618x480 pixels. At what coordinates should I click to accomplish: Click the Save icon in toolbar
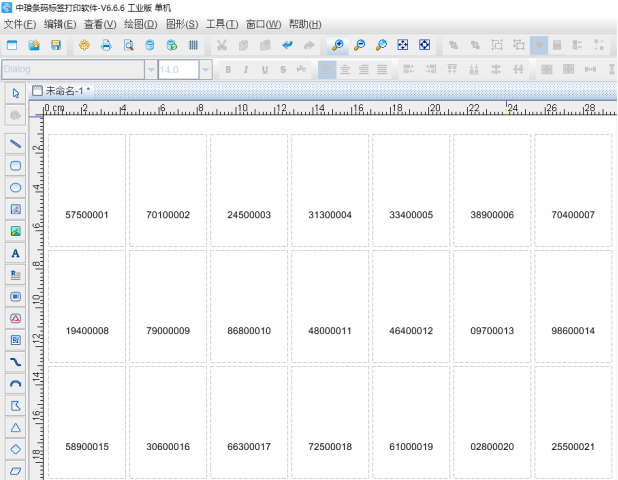pos(56,45)
